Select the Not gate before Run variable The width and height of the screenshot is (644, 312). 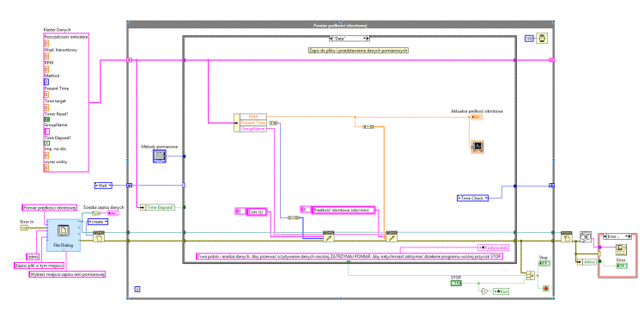tap(484, 291)
